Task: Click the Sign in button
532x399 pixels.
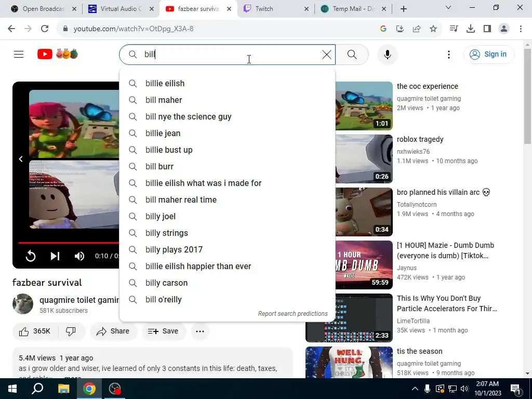Action: pyautogui.click(x=488, y=54)
